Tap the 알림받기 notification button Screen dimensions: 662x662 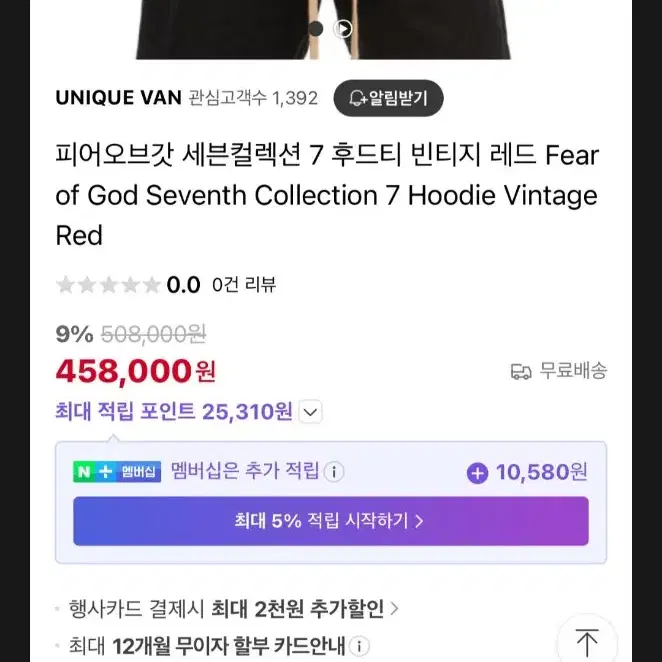pyautogui.click(x=388, y=98)
